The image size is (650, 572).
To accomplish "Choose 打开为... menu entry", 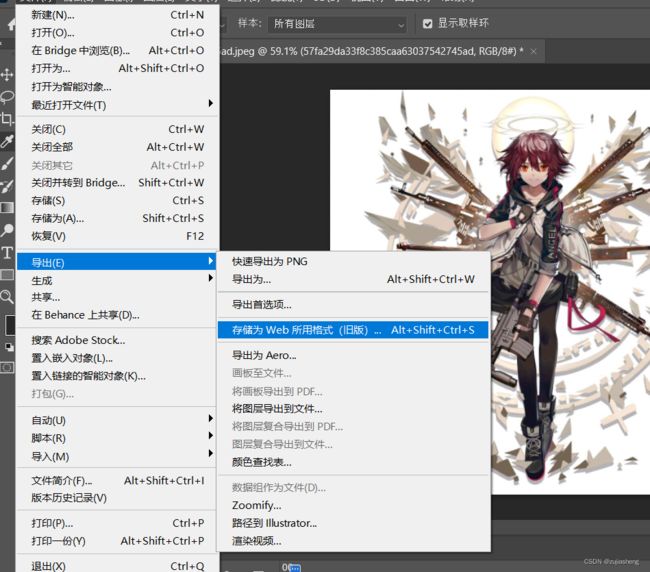I will (x=117, y=68).
